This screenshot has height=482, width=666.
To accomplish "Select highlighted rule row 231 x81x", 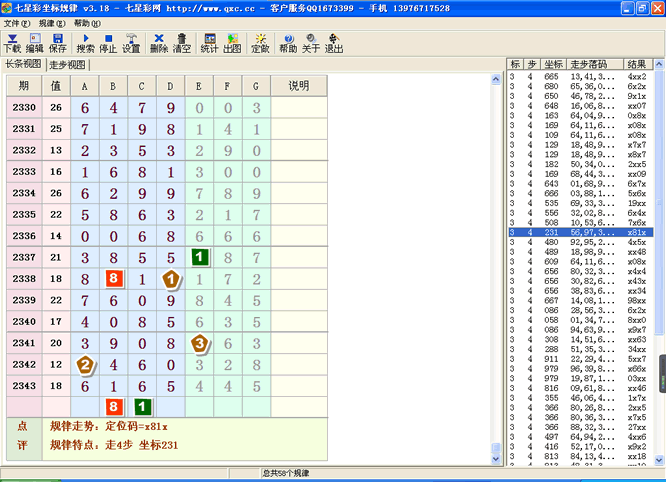I will [x=581, y=232].
